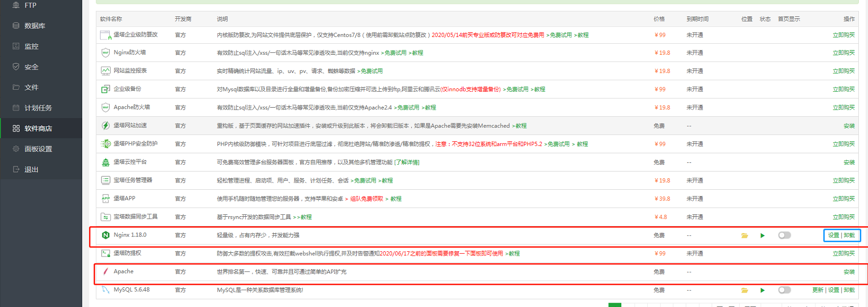
Task: Click 安装 for 堡塔网站加速
Action: click(x=849, y=126)
